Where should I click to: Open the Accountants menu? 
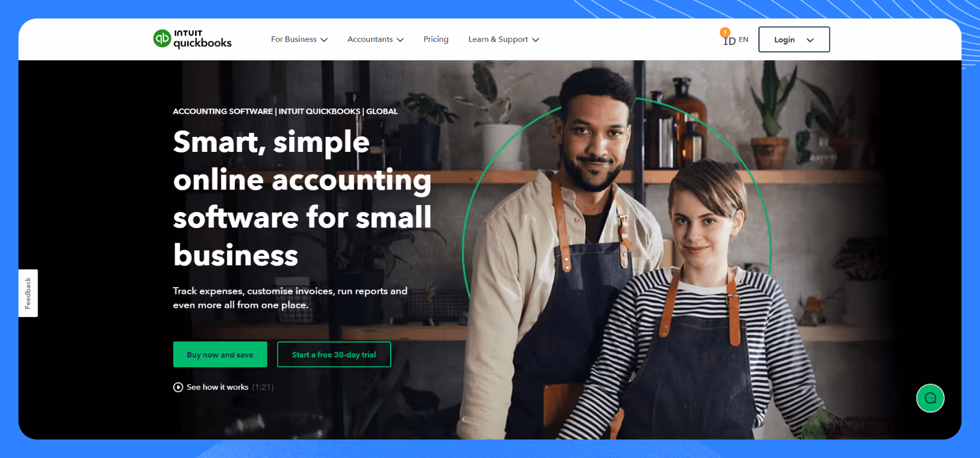pyautogui.click(x=375, y=39)
